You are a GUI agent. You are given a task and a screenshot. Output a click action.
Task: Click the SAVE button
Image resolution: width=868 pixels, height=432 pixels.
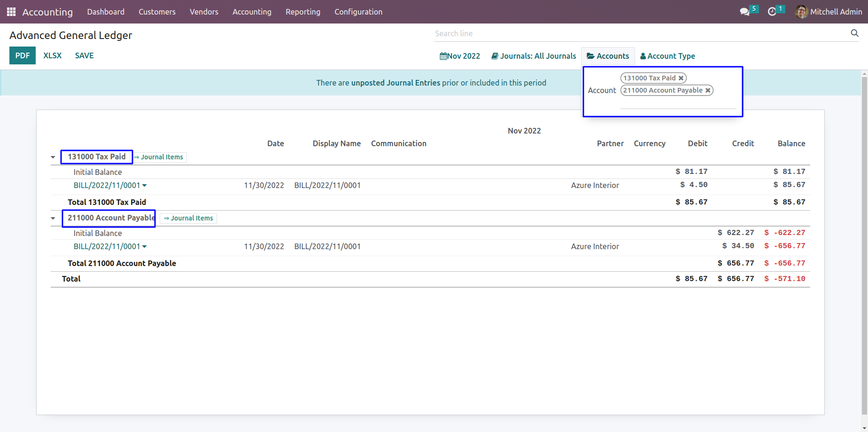click(85, 55)
